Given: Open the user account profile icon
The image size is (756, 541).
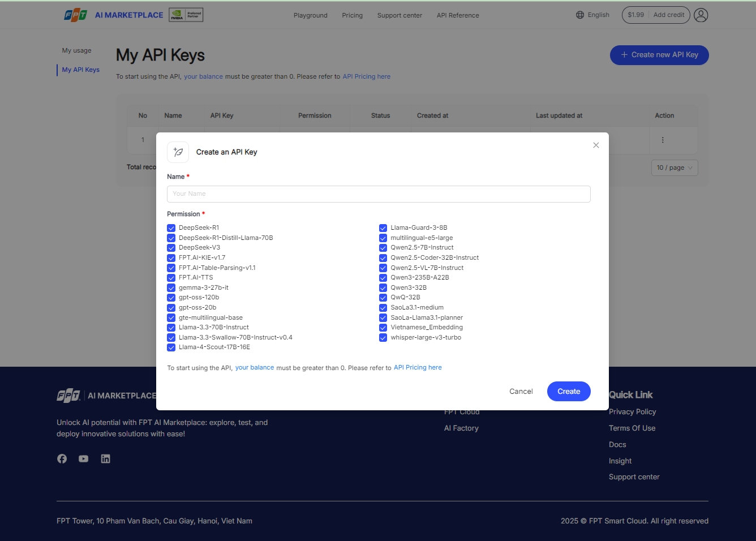Looking at the screenshot, I should coord(701,15).
